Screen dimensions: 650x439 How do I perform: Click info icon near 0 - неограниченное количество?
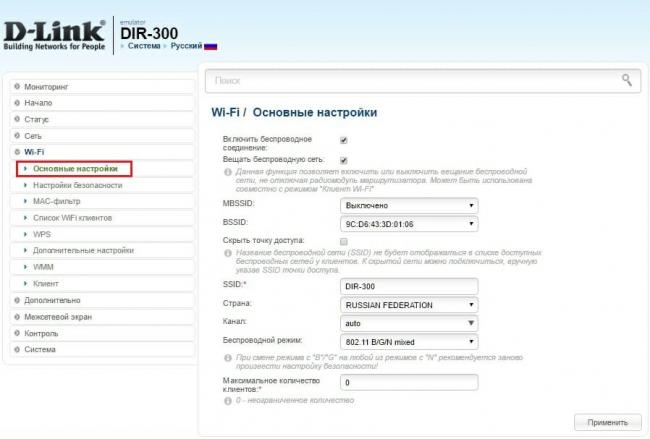[x=228, y=401]
